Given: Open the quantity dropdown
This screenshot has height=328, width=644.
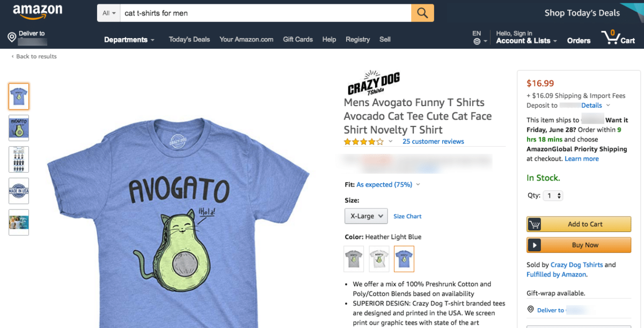Looking at the screenshot, I should [552, 196].
